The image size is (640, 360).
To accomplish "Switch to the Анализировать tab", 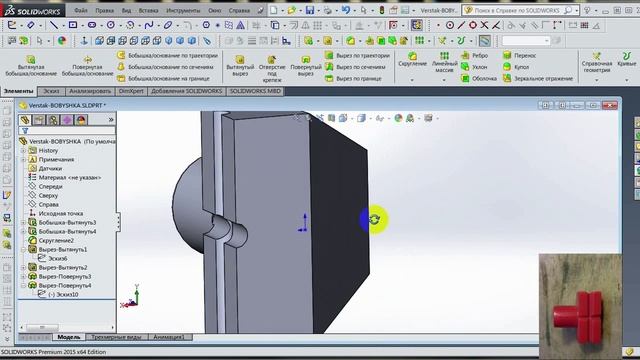I will click(x=90, y=91).
